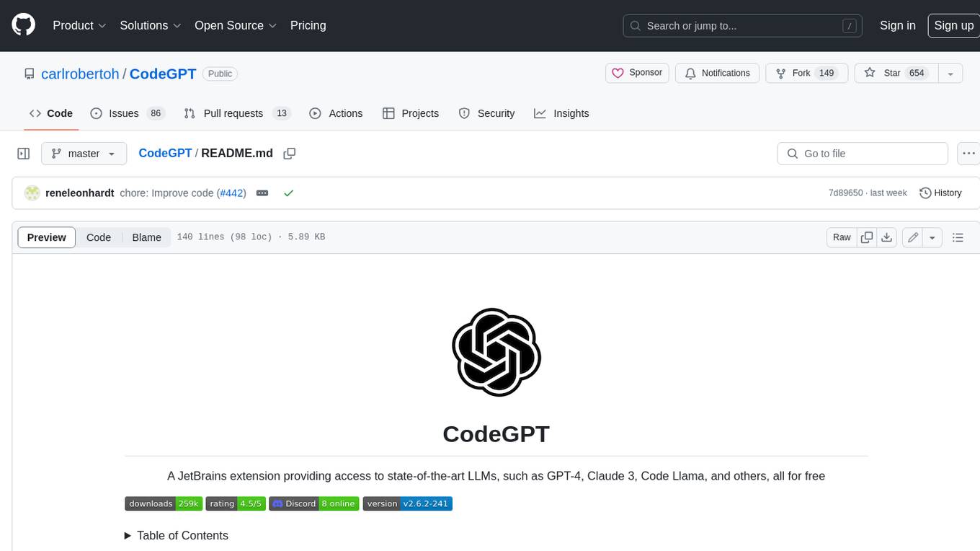The height and width of the screenshot is (551, 980).
Task: Open the document outline list icon
Action: pos(958,237)
